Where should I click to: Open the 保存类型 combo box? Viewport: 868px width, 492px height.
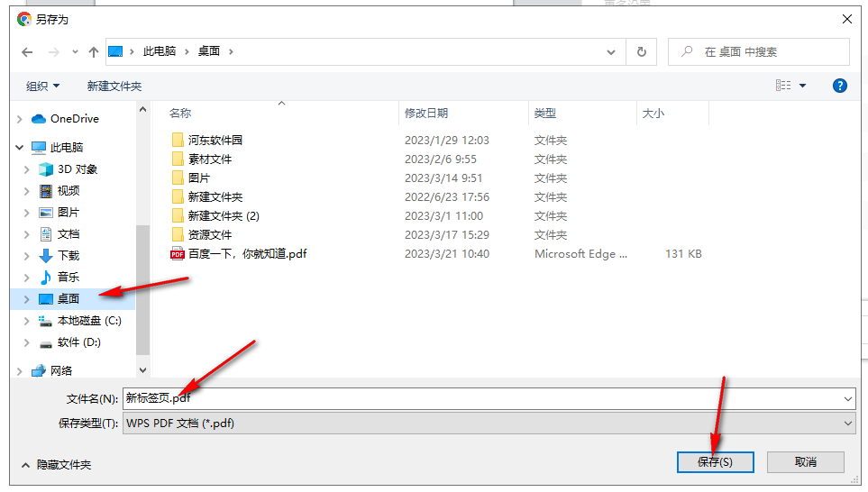coord(489,424)
